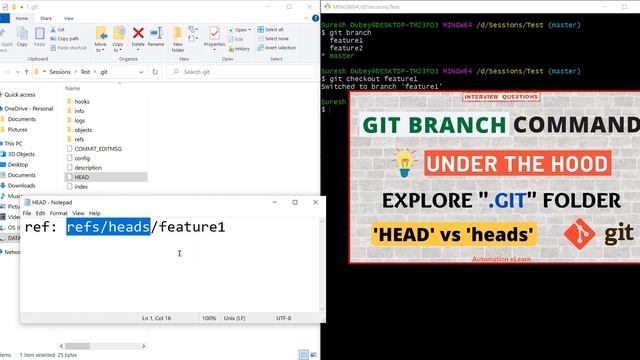This screenshot has height=360, width=640.
Task: Click Select all in the ribbon
Action: click(270, 29)
